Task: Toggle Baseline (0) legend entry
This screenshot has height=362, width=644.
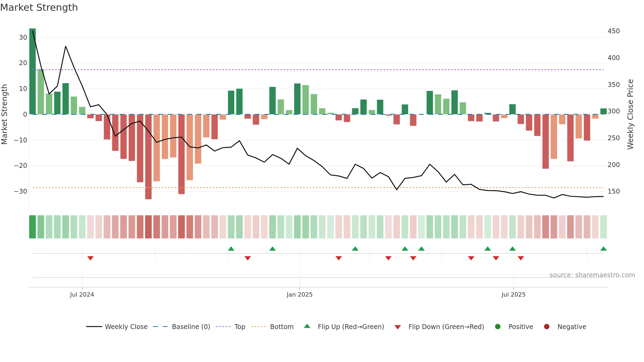Action: (182, 327)
